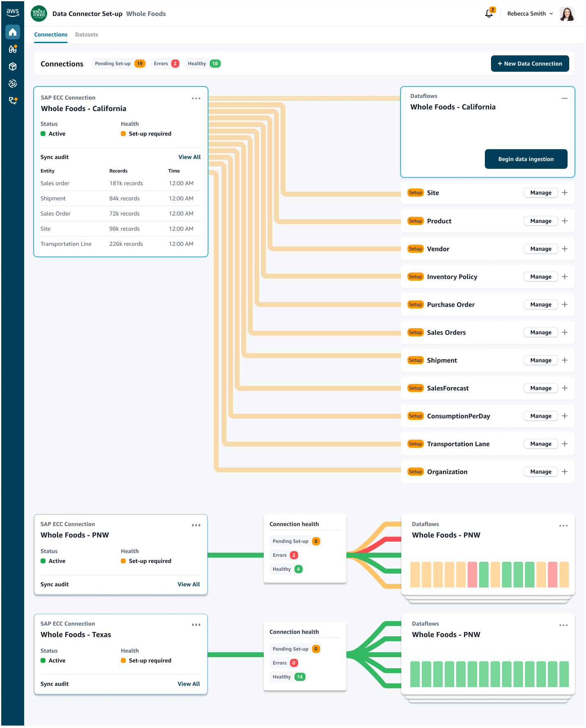
Task: Click Manage for Inventory Policy
Action: click(541, 277)
